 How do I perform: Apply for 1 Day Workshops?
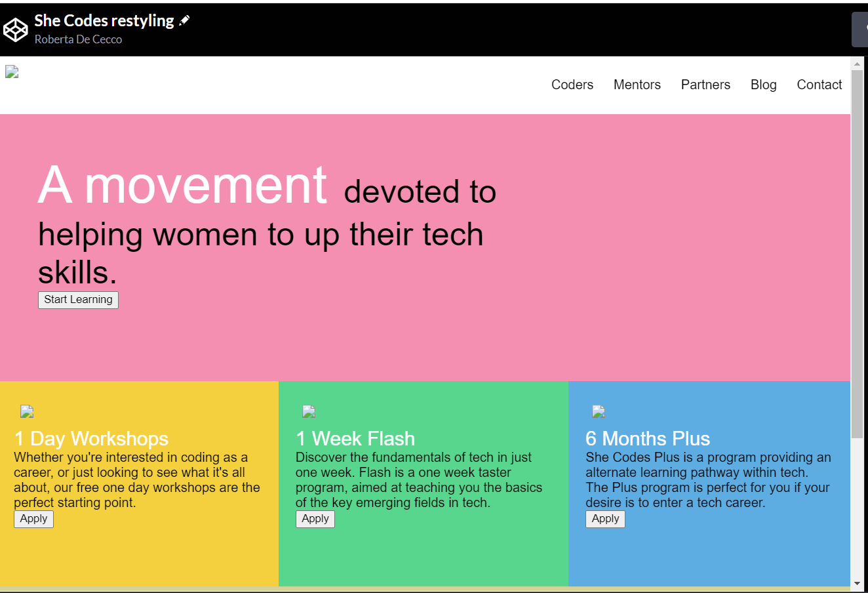(x=33, y=519)
